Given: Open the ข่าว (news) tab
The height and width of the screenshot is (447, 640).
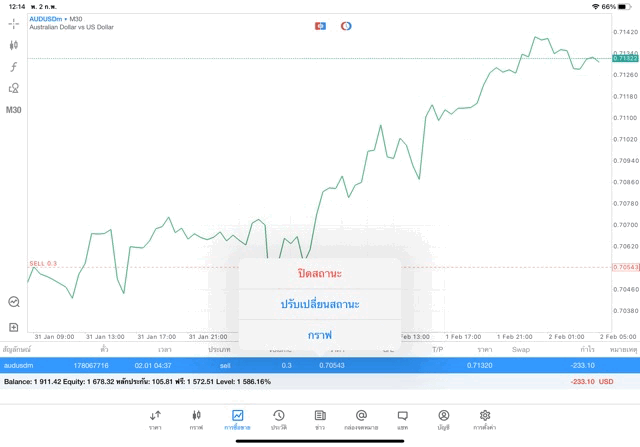Looking at the screenshot, I should coord(320,419).
